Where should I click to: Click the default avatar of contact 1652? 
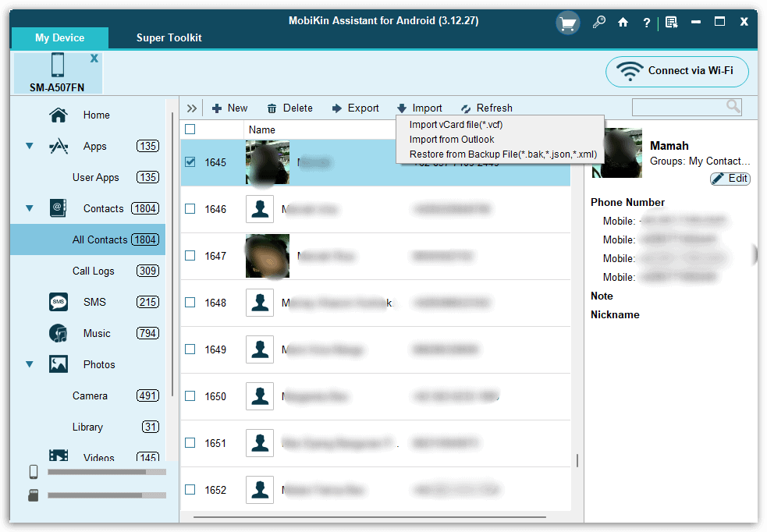(260, 490)
